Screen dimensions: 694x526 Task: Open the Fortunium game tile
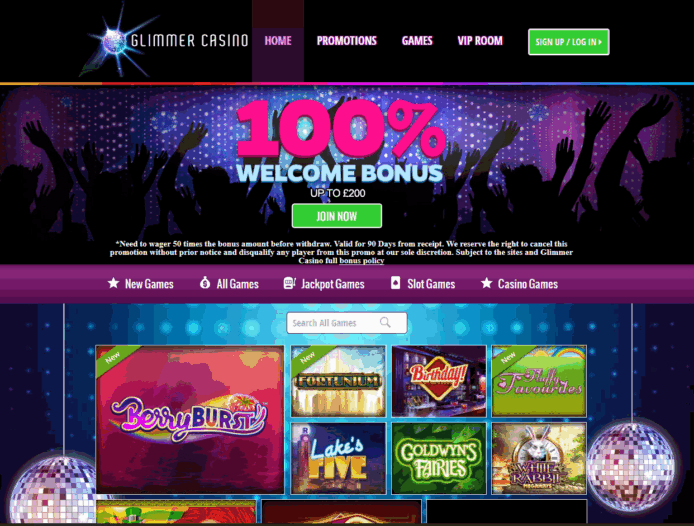(338, 381)
